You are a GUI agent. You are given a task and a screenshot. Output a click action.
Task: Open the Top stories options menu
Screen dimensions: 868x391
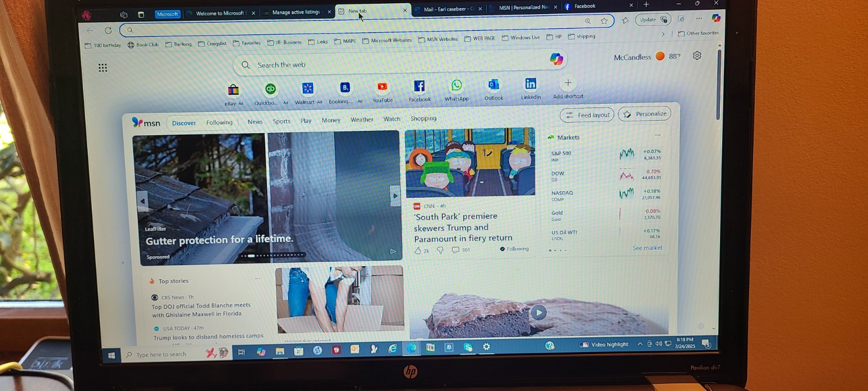click(258, 279)
